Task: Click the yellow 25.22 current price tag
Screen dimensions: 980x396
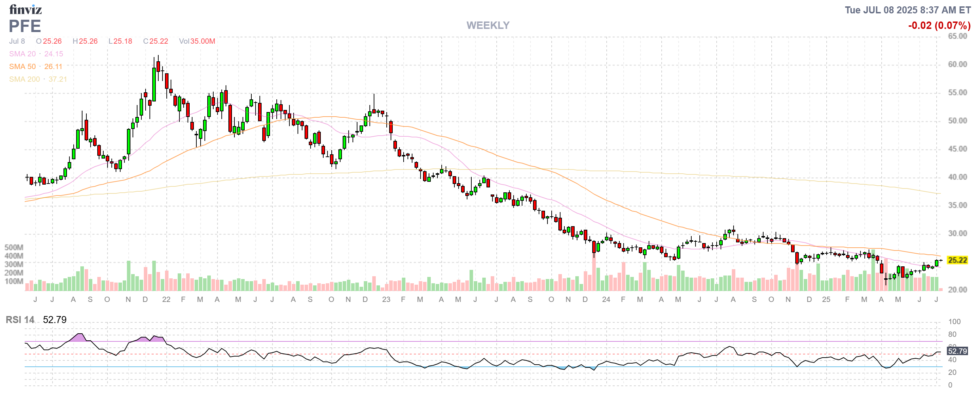Action: pos(957,260)
